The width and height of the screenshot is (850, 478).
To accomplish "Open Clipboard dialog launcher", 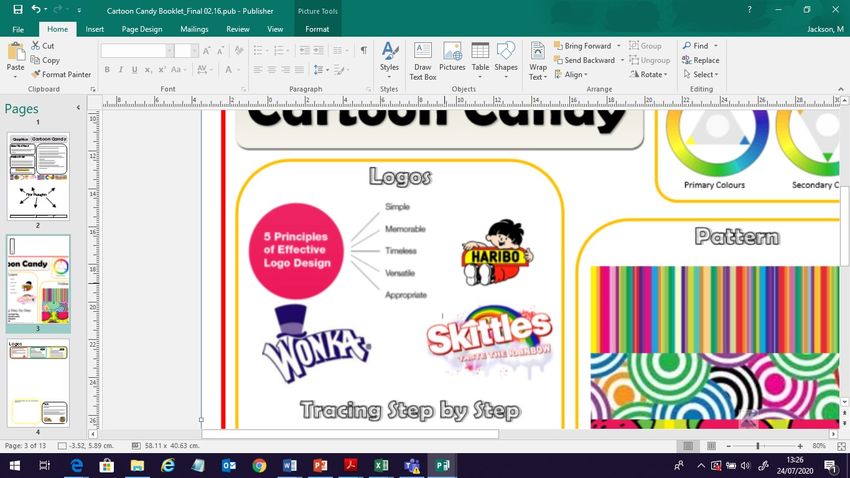I will (93, 89).
